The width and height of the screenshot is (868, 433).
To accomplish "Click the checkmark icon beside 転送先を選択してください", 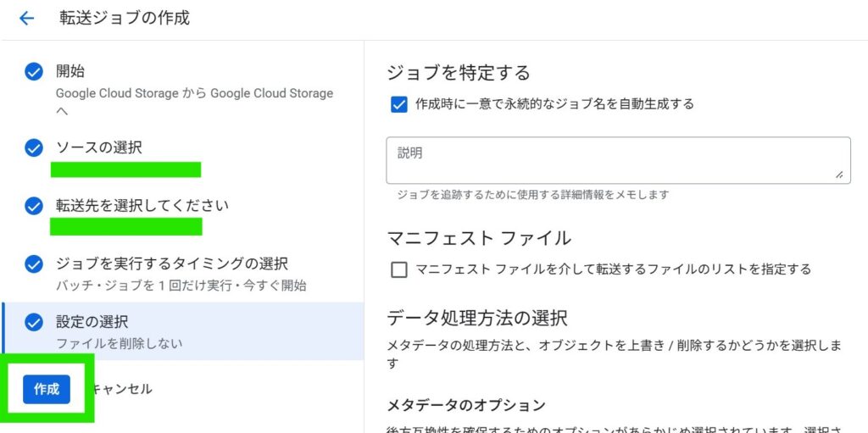I will [34, 206].
